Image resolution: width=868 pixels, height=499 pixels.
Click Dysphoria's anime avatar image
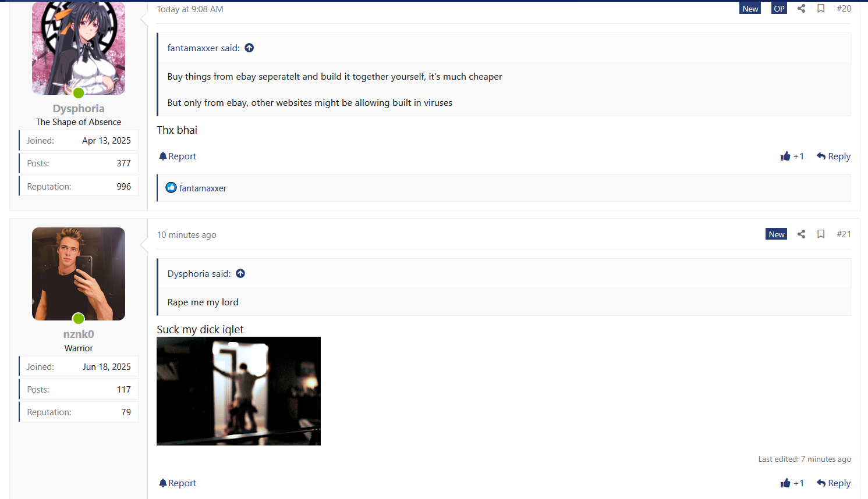tap(79, 48)
